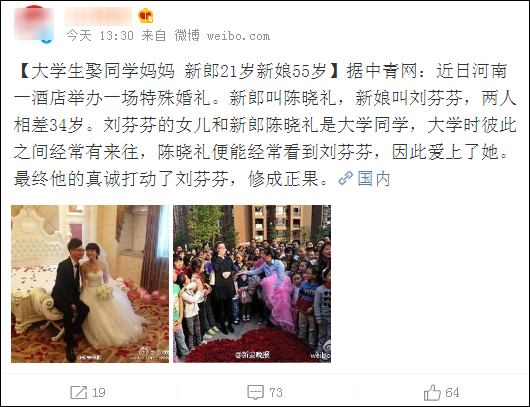Viewport: 530px width, 407px height.
Task: Open the 国内 link
Action: 374,178
